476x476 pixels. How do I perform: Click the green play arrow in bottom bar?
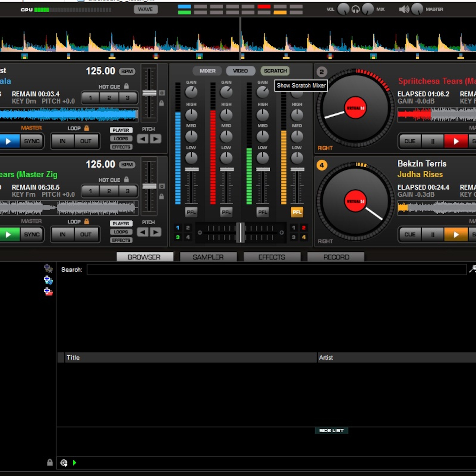[74, 463]
